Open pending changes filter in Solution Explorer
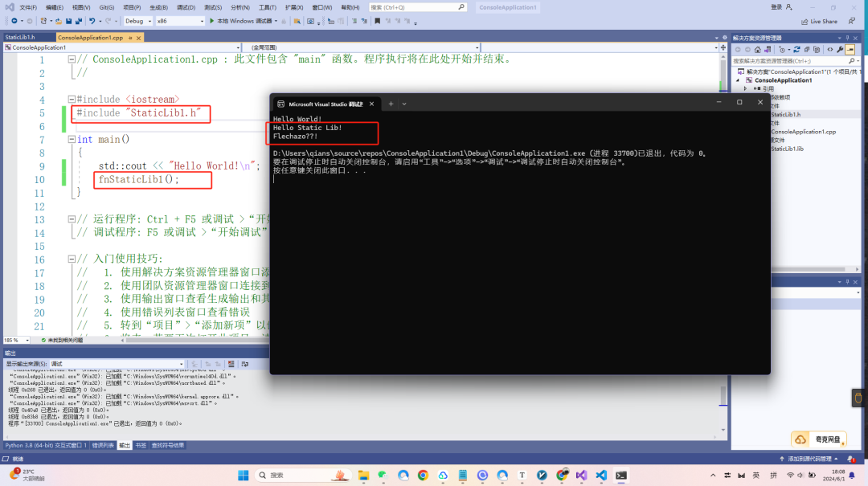868x486 pixels. click(784, 50)
